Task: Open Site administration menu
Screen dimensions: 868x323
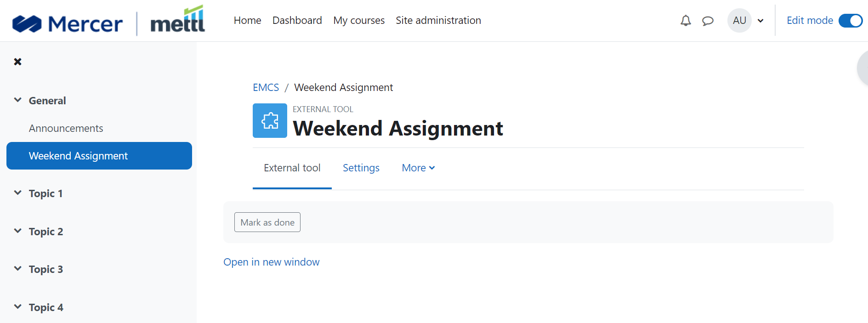Action: point(438,21)
